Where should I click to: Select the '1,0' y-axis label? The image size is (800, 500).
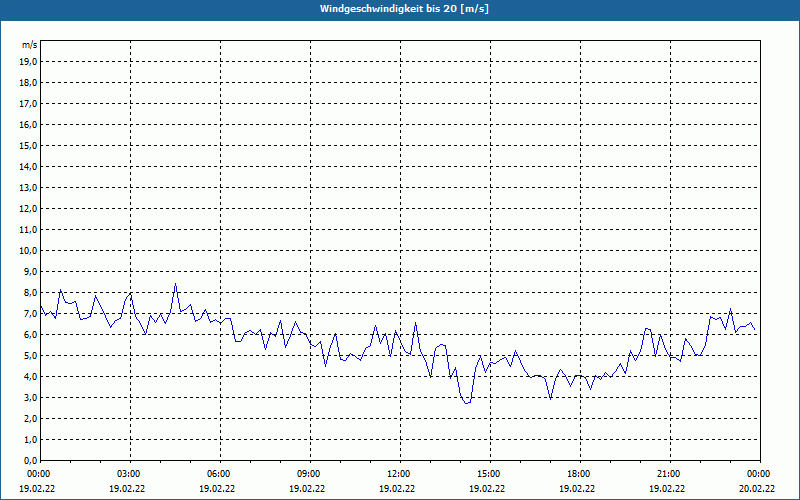click(30, 439)
